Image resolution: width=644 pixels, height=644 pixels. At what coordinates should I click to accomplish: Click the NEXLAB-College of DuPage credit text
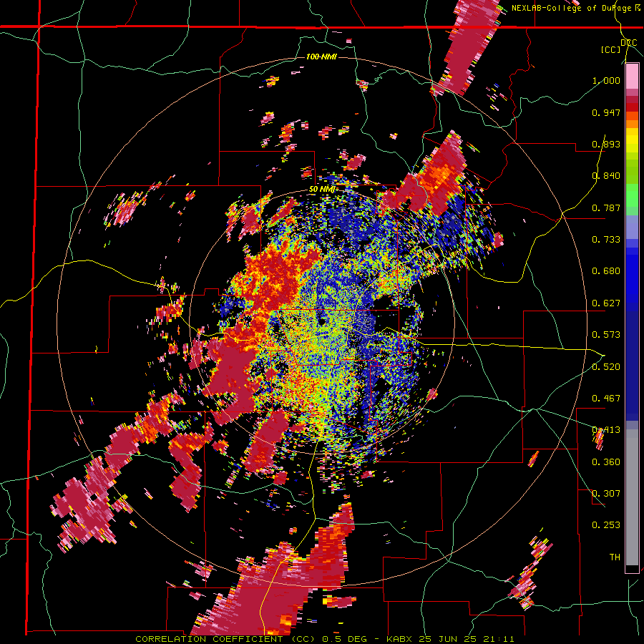coord(575,8)
